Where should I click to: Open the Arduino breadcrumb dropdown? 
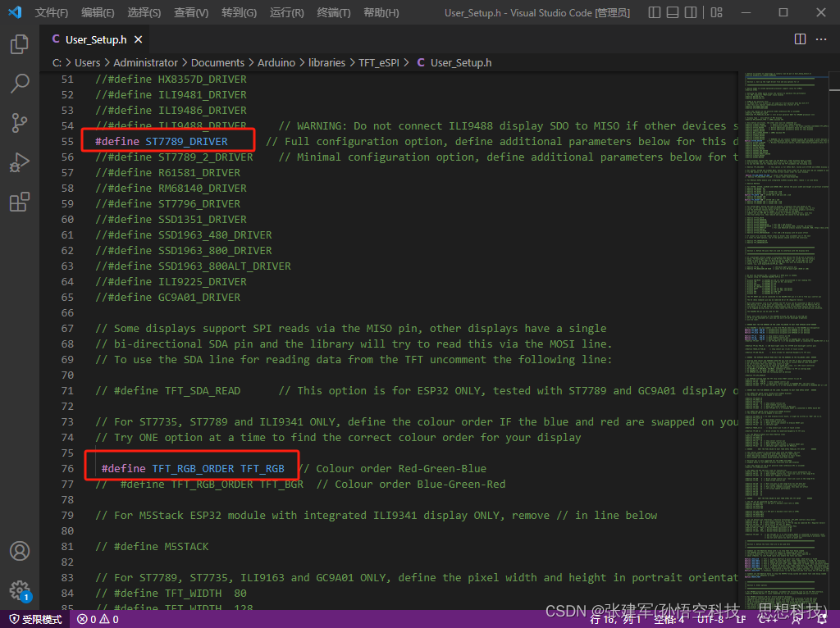click(276, 61)
